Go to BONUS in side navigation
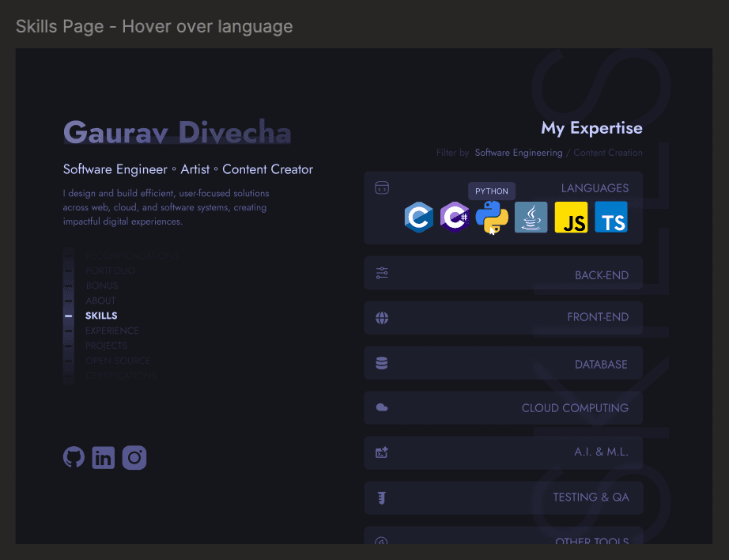Viewport: 729px width, 560px height. pyautogui.click(x=102, y=286)
